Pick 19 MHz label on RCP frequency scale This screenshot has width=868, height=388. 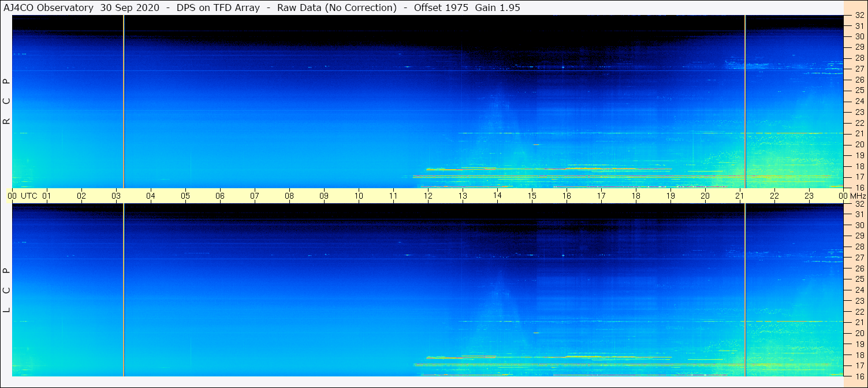(859, 155)
